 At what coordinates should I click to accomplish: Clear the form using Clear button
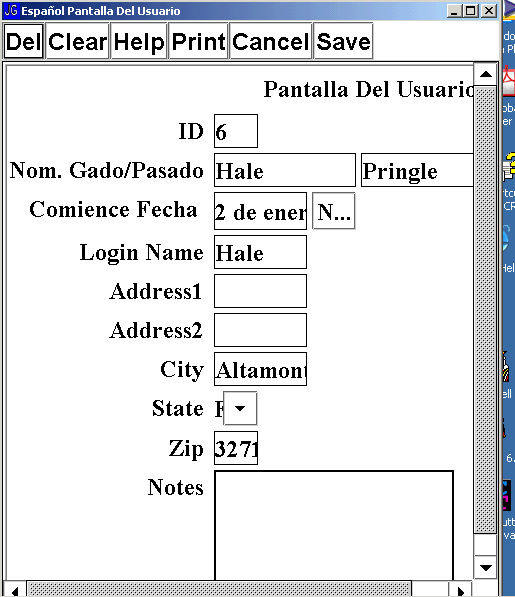pos(77,41)
